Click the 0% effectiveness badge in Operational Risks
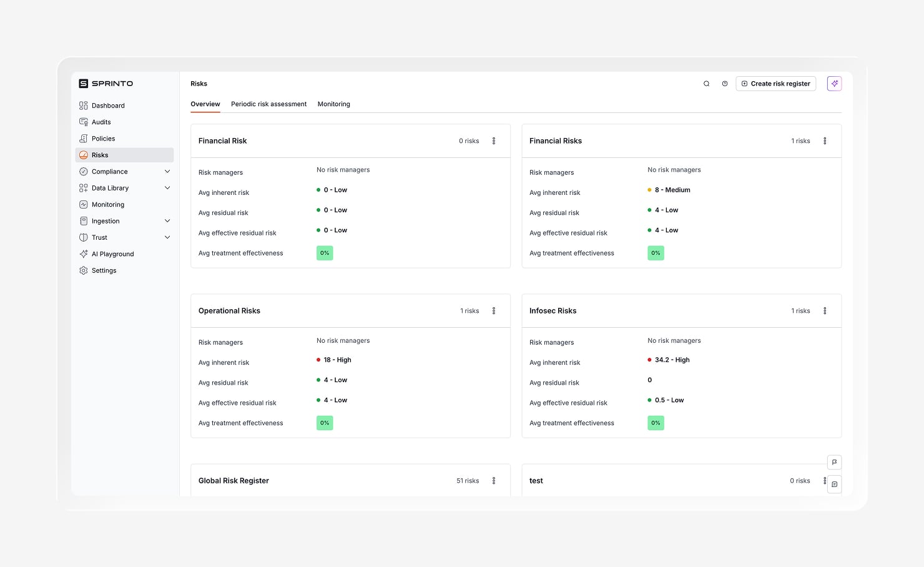Viewport: 924px width, 567px height. pyautogui.click(x=325, y=423)
